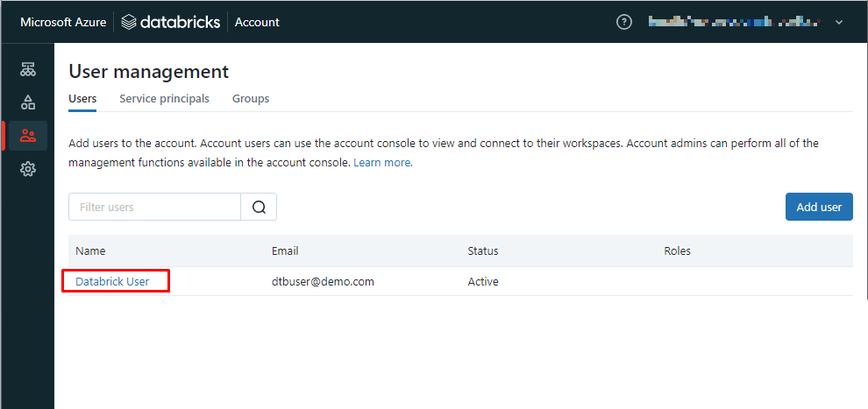868x409 pixels.
Task: Click the User management sidebar icon
Action: pyautogui.click(x=28, y=136)
